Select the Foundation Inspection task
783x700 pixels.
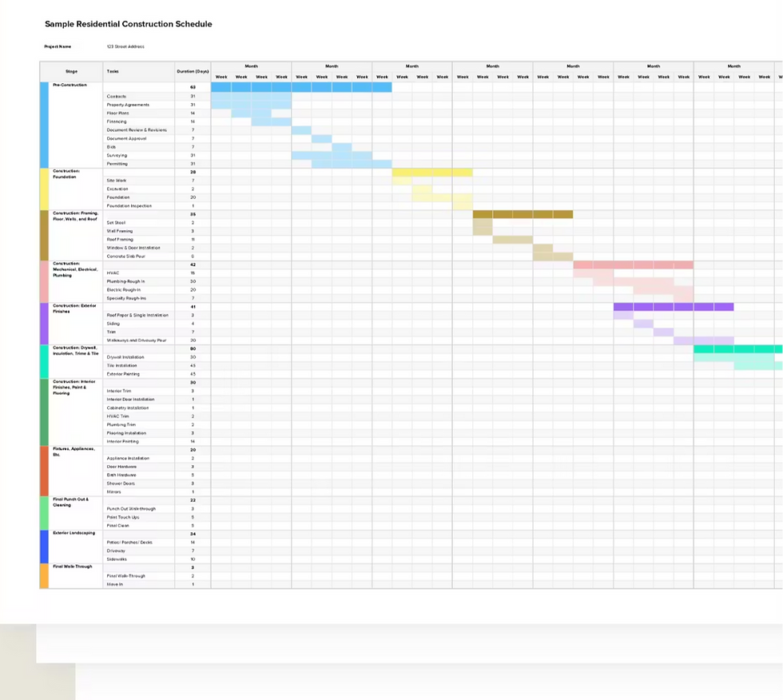pos(129,205)
